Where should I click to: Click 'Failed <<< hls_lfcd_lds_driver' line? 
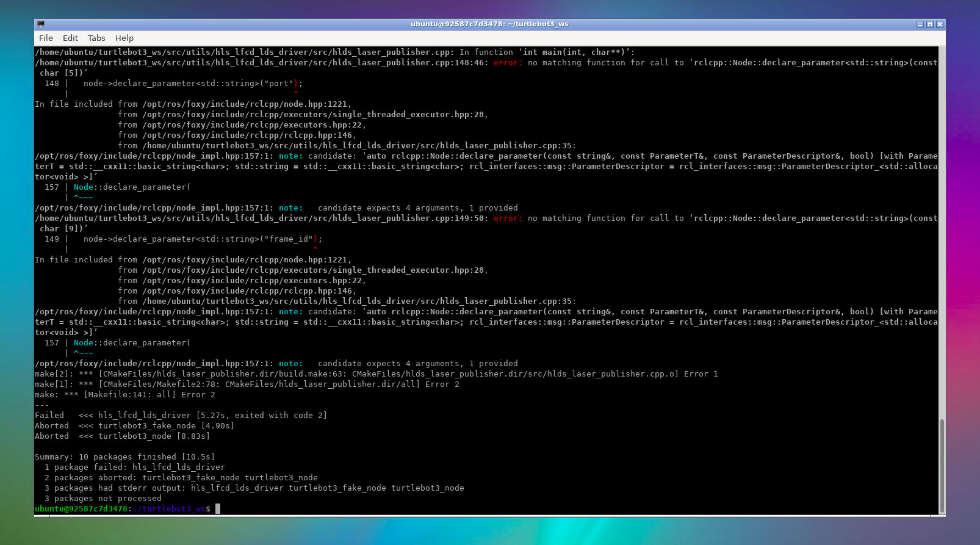pos(181,416)
